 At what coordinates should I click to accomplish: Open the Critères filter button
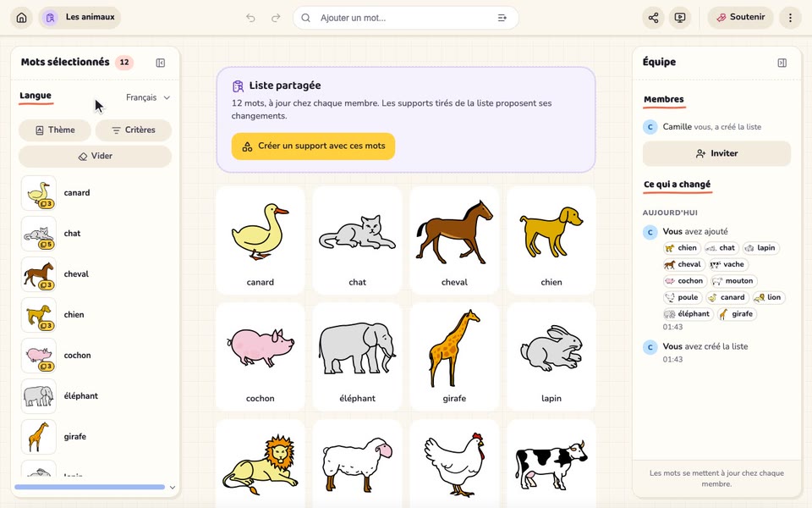134,130
